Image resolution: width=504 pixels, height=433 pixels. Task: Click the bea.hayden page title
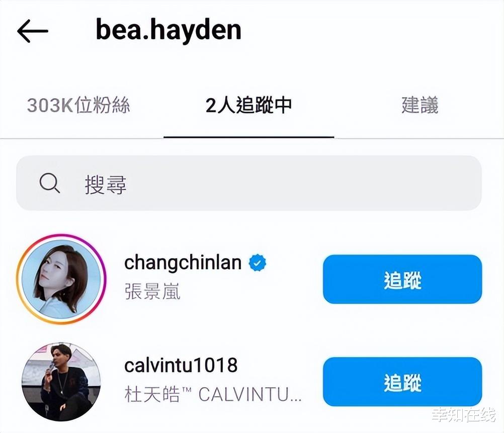point(169,30)
